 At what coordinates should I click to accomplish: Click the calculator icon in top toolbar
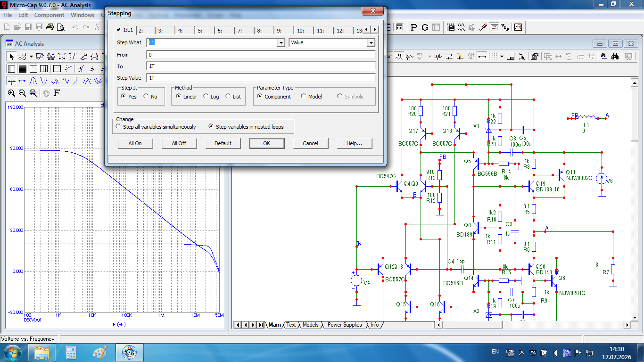pos(400,27)
